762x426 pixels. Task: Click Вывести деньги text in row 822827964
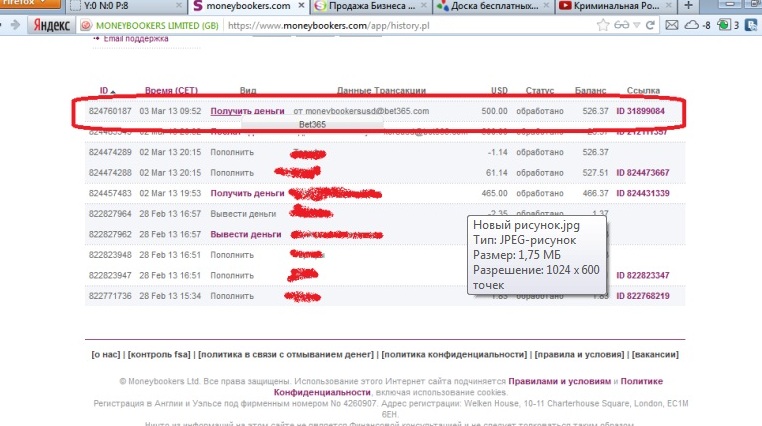(x=243, y=214)
